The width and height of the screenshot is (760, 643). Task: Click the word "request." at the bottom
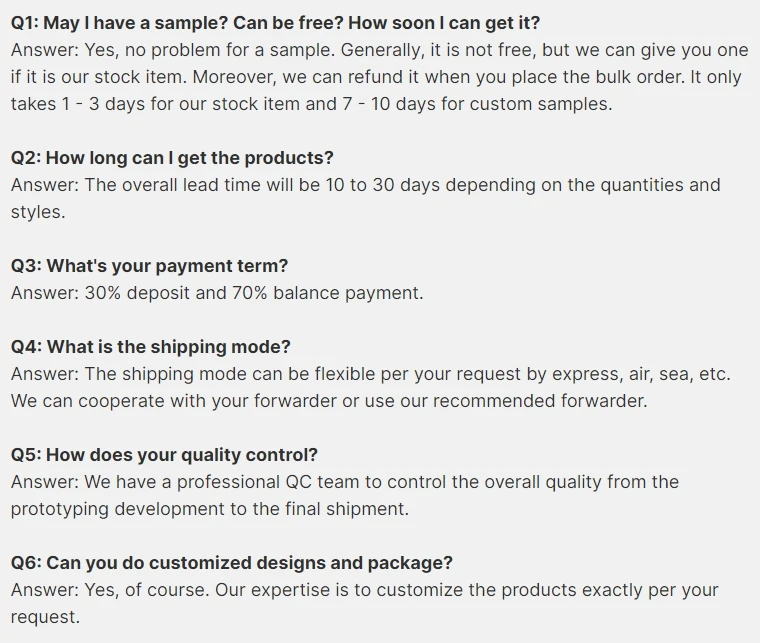(45, 616)
